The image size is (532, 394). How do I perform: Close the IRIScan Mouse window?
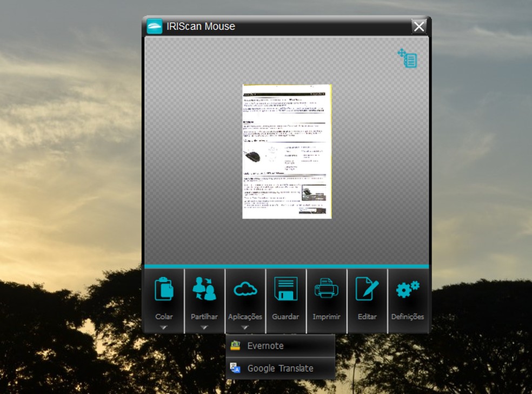pos(419,26)
